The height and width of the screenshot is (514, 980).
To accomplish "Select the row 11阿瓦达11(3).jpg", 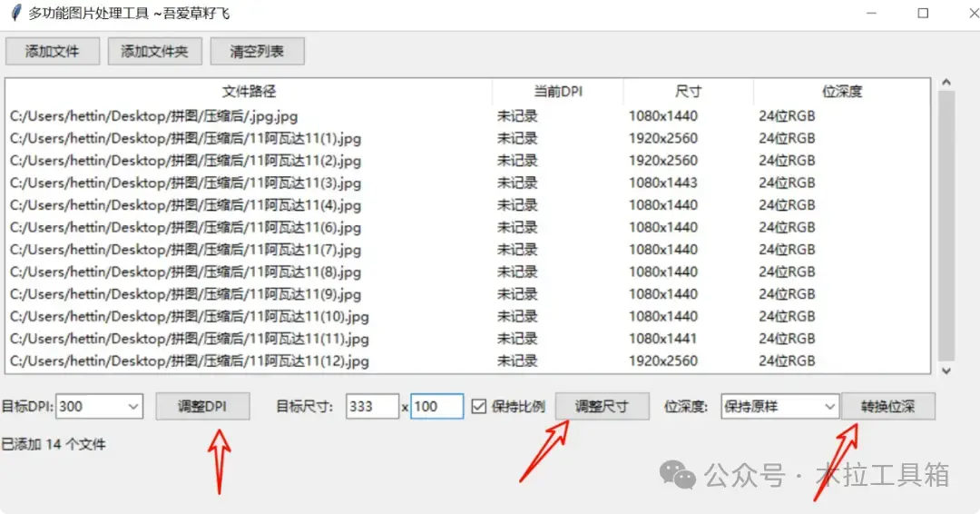I will click(467, 183).
